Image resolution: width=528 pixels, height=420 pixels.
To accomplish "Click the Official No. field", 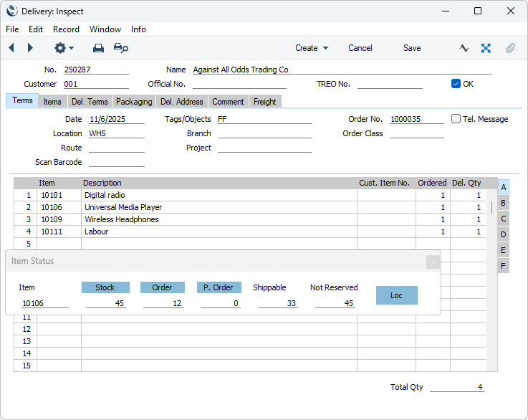I will click(239, 84).
